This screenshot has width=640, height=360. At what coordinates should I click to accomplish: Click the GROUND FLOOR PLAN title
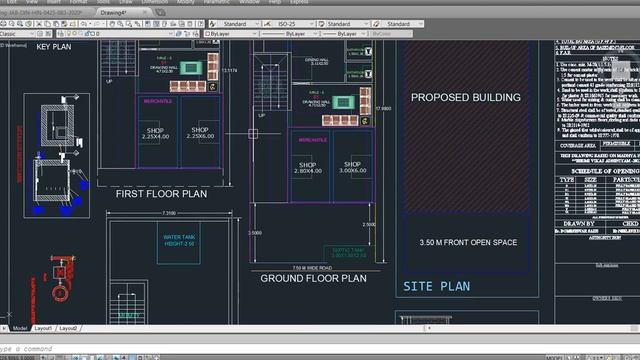pos(313,278)
